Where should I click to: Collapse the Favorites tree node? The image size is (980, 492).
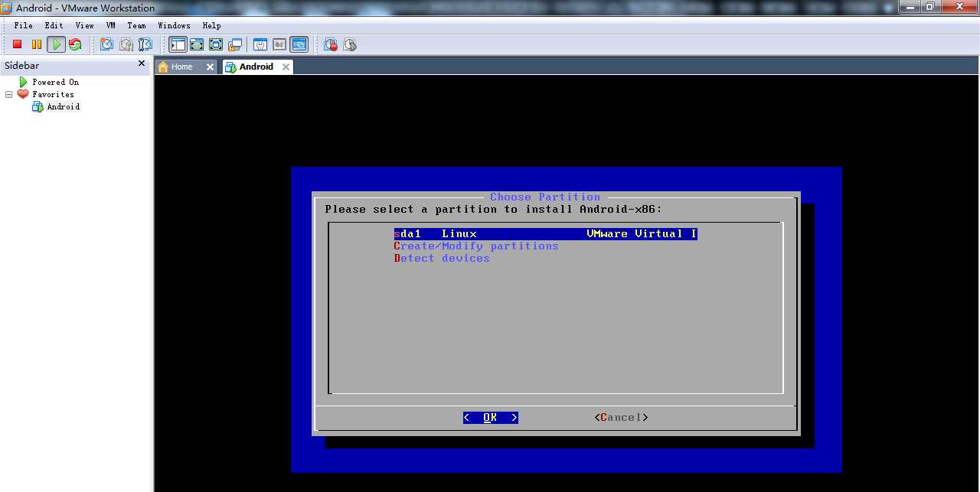8,94
